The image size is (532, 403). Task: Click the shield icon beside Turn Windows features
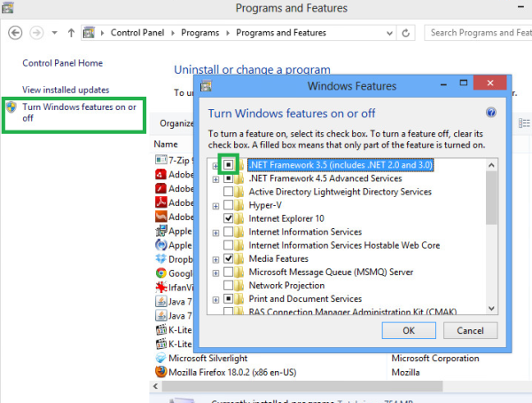click(x=12, y=107)
